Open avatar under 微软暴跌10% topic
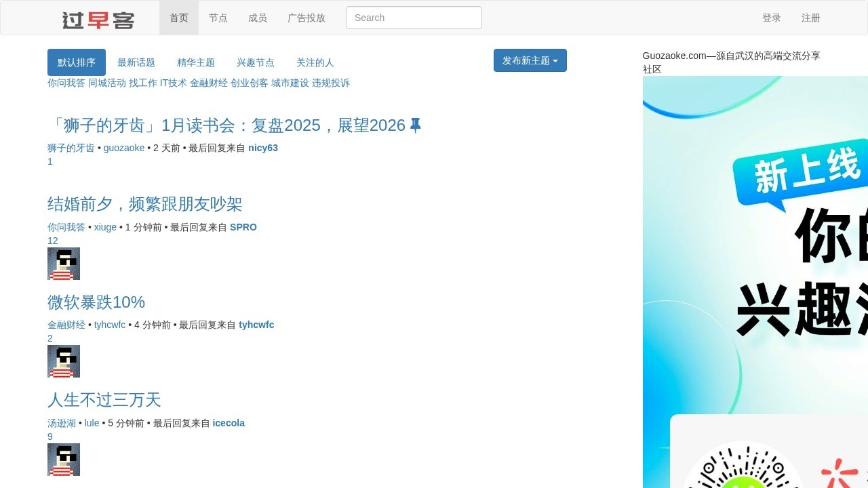Viewport: 868px width, 488px height. (64, 361)
